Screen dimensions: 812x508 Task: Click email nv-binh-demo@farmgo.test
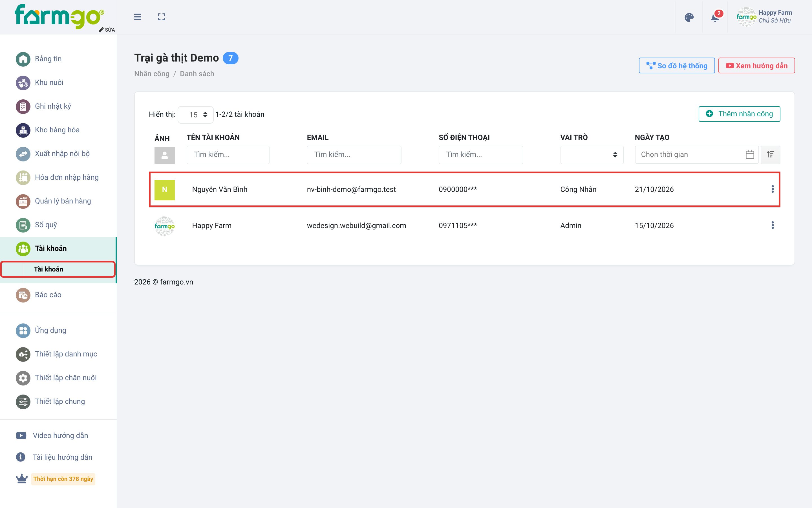tap(351, 189)
